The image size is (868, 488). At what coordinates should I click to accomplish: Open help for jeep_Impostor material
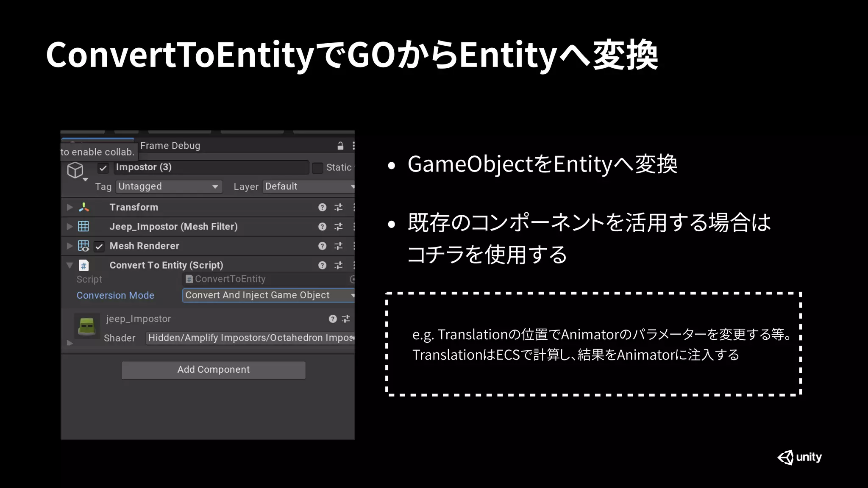tap(333, 319)
